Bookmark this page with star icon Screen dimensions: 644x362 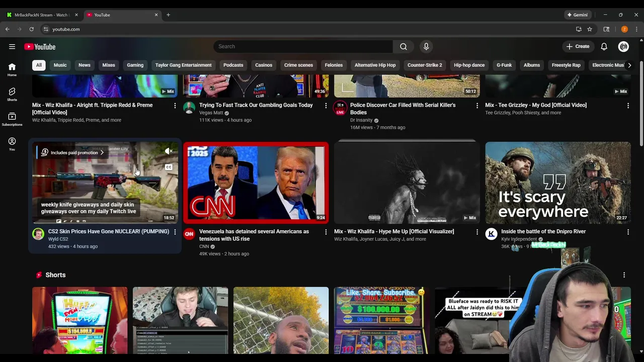590,29
